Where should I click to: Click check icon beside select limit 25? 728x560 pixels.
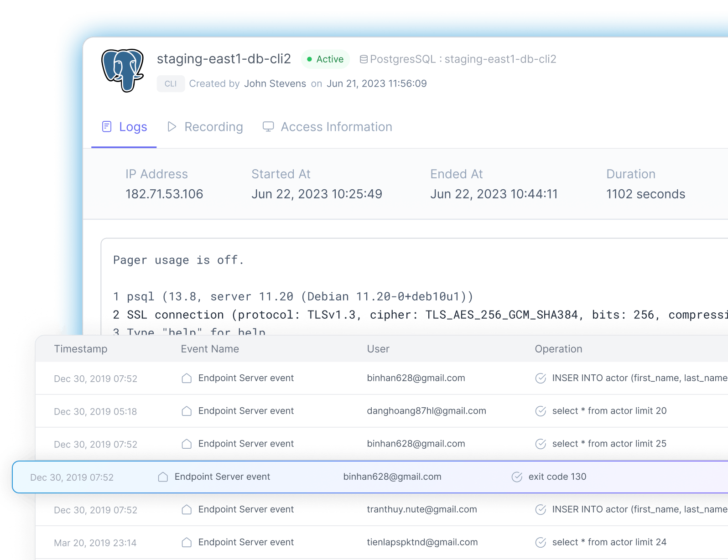coord(541,444)
